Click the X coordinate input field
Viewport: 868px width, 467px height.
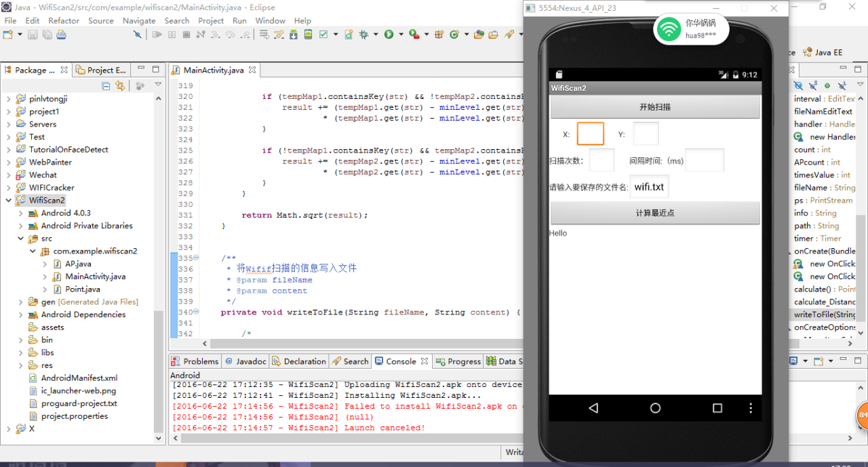(590, 134)
